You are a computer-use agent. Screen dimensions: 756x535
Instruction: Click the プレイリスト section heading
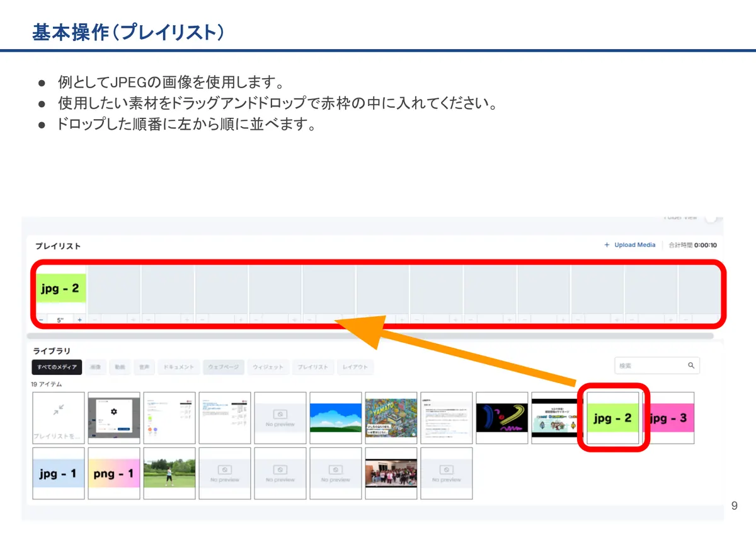[58, 246]
